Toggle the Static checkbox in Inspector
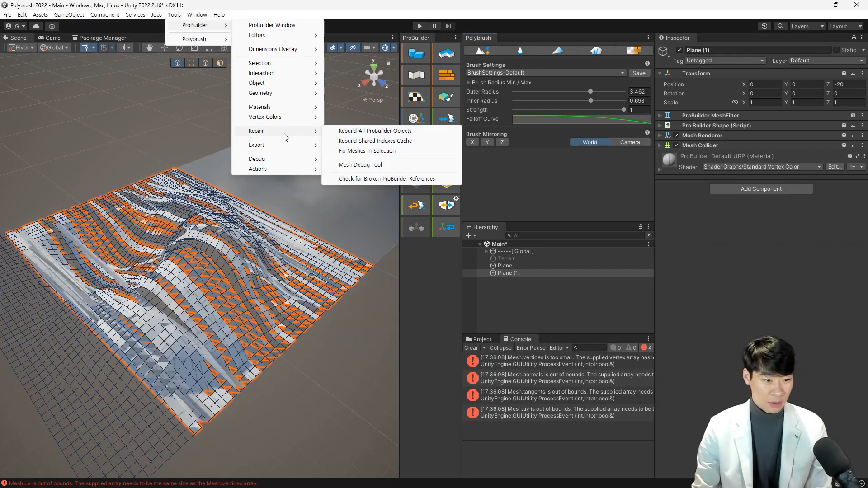Screen dimensions: 868x488 836,50
